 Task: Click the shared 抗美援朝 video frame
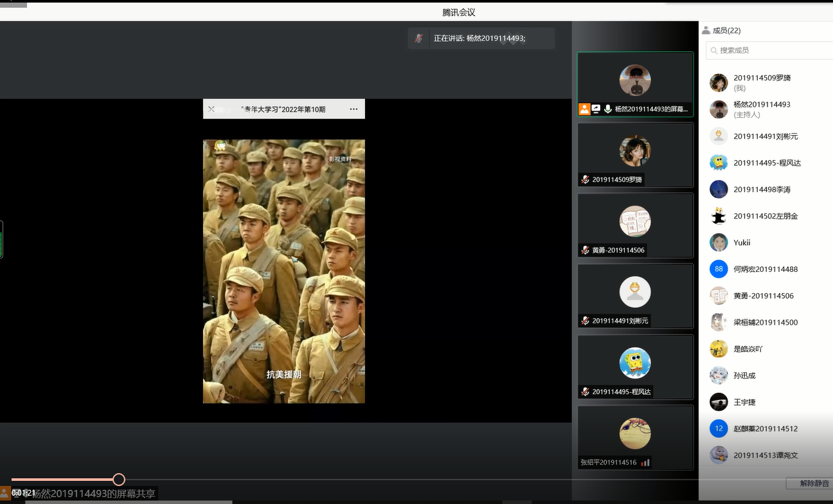click(284, 271)
